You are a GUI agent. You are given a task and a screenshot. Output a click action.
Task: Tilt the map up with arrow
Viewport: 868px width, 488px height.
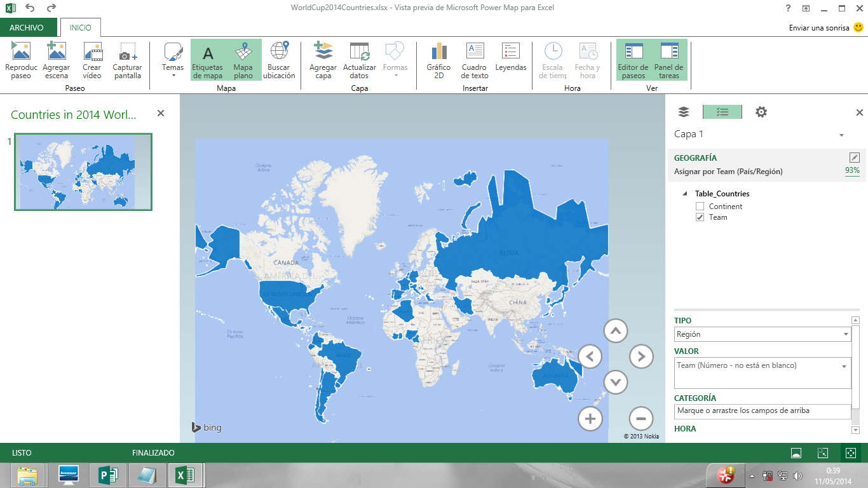615,330
